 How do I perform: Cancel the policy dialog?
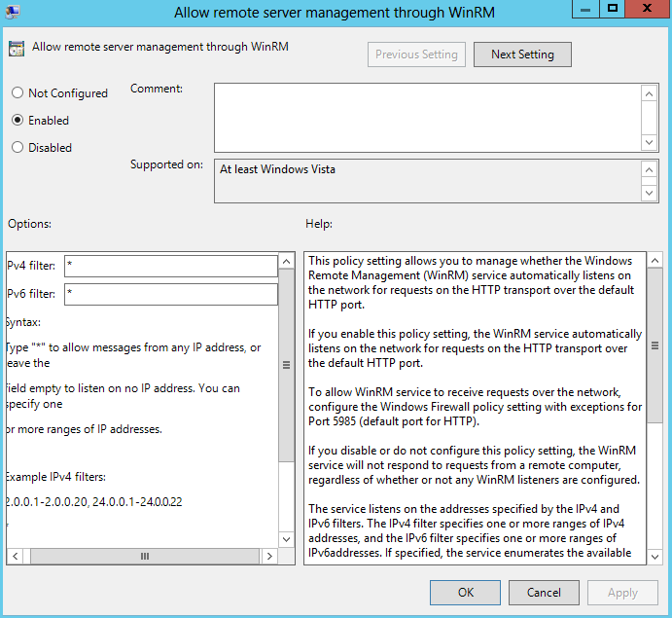[x=544, y=592]
